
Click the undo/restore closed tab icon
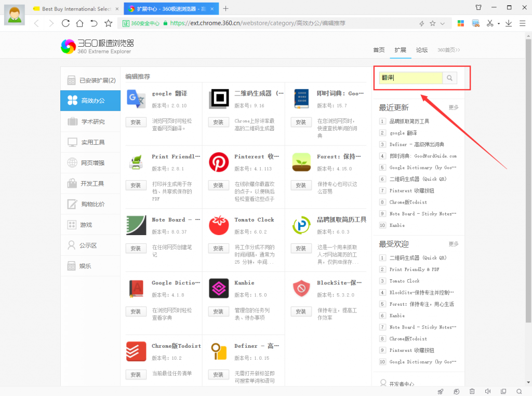click(x=94, y=23)
